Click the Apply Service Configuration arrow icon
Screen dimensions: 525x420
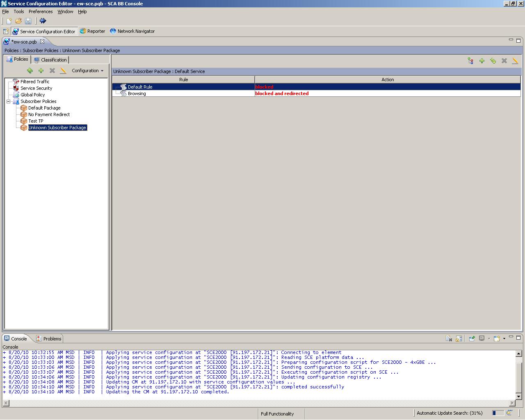pos(43,21)
